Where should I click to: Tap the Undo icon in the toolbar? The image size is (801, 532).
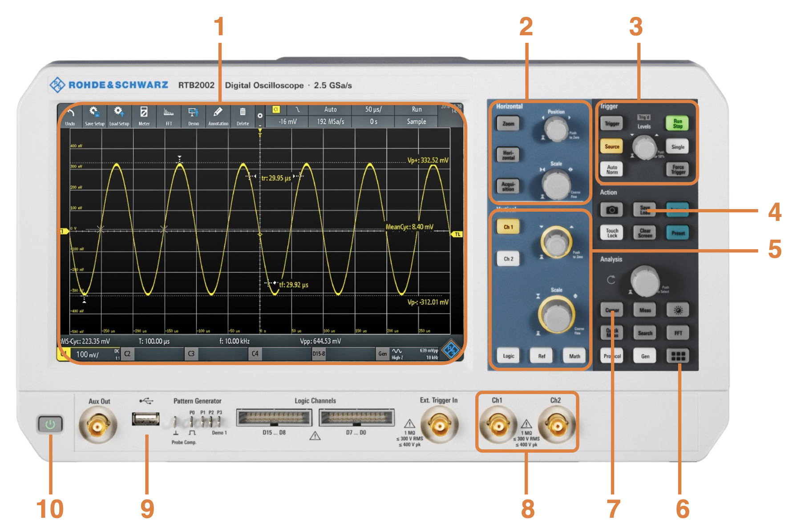tap(70, 117)
